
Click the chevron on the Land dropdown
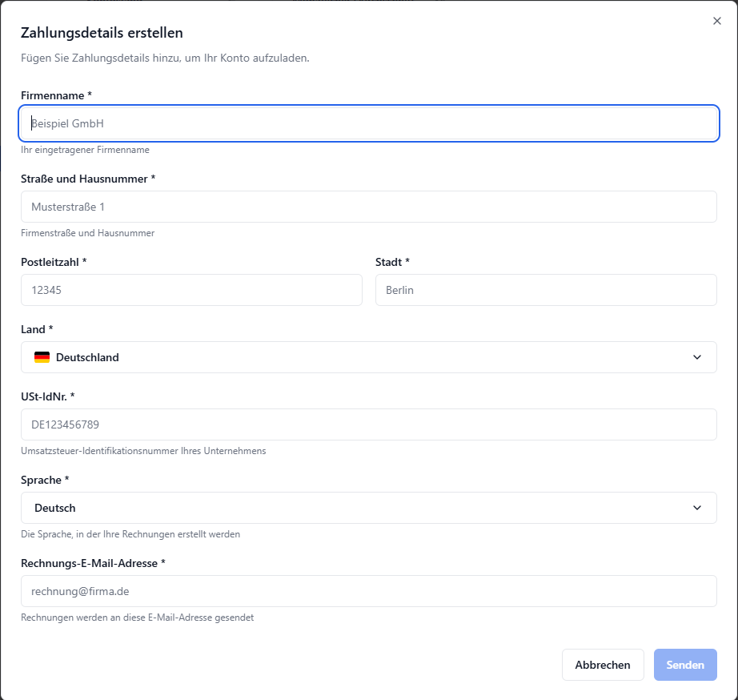(696, 357)
